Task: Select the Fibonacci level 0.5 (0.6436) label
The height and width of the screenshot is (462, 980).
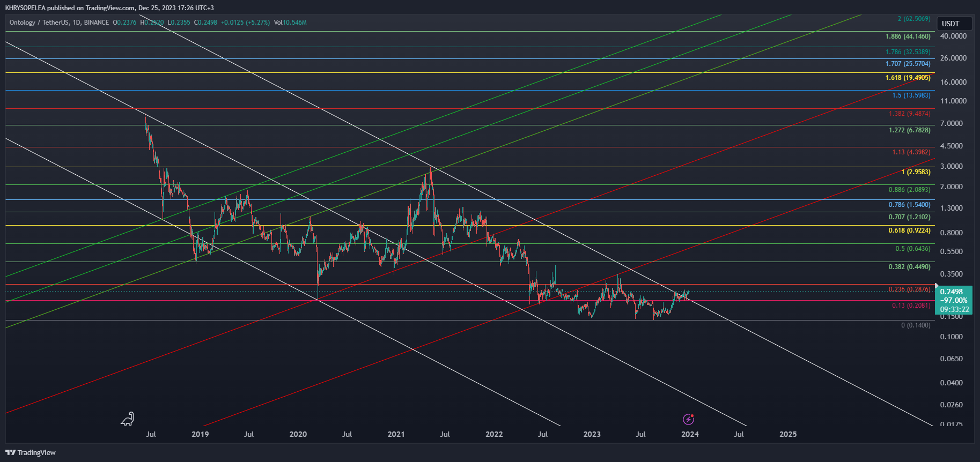Action: 913,249
